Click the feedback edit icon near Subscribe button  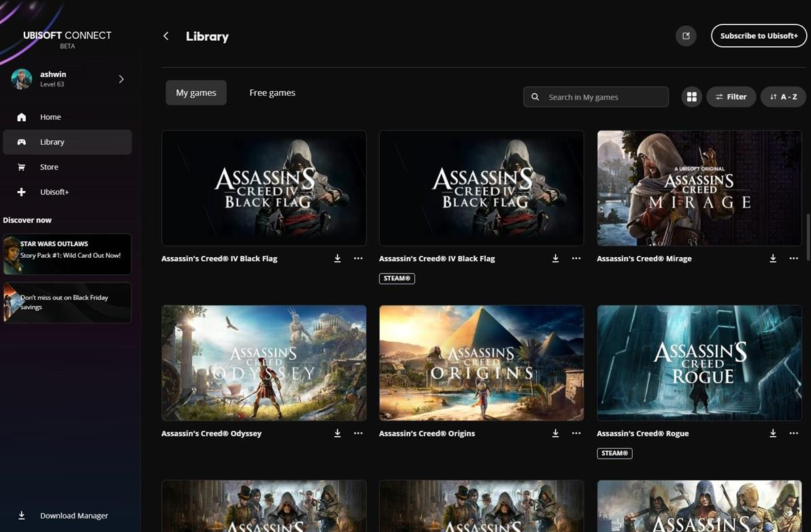coord(685,35)
